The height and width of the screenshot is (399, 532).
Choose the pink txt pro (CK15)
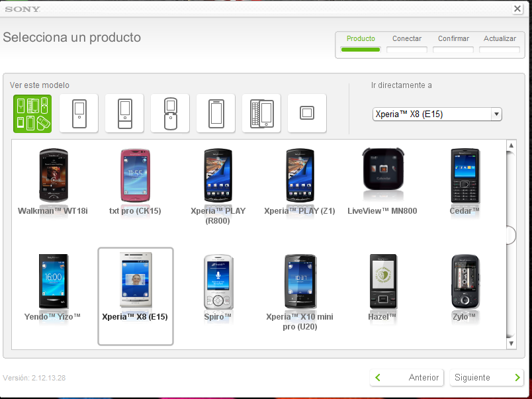135,182
